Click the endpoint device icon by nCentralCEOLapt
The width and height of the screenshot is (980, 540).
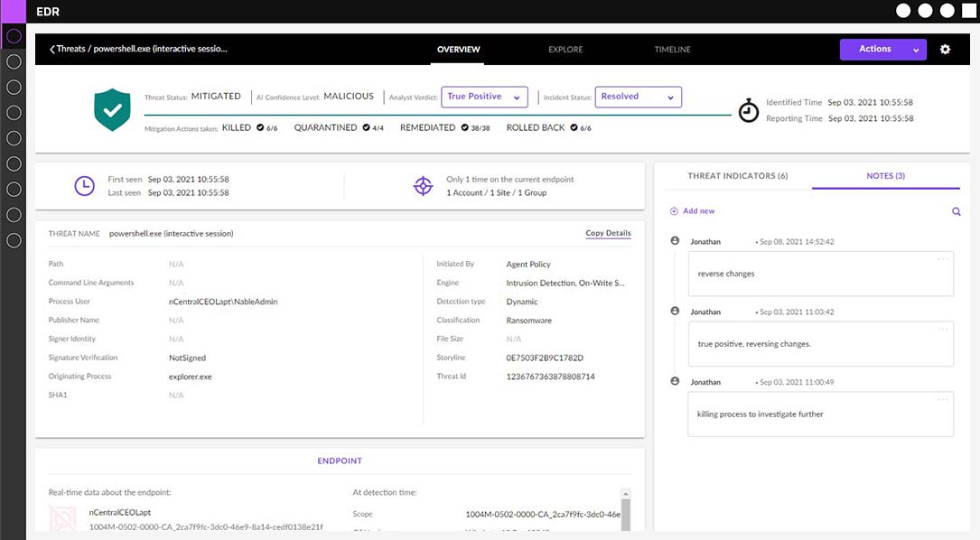(63, 519)
